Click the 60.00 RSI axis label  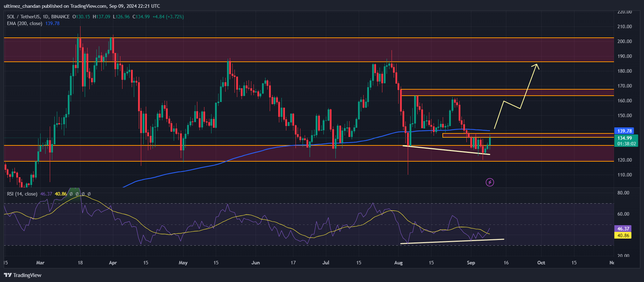tap(623, 214)
